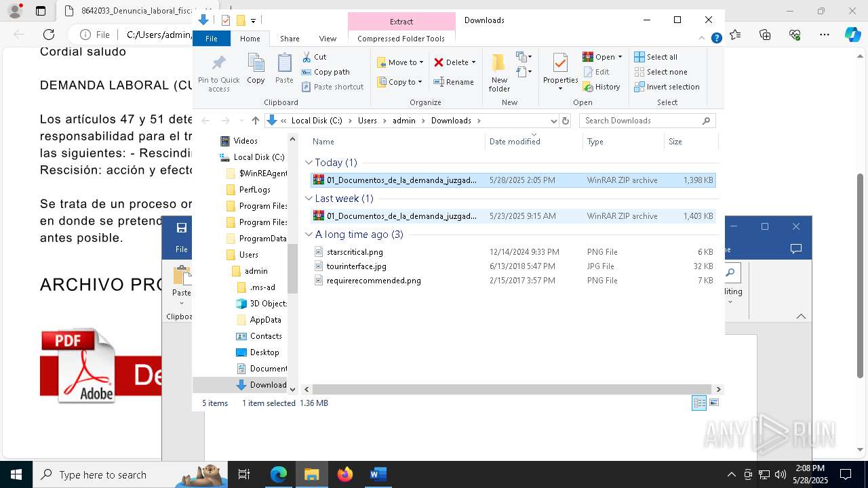Open Word from taskbar
Viewport: 868px width, 488px height.
378,474
